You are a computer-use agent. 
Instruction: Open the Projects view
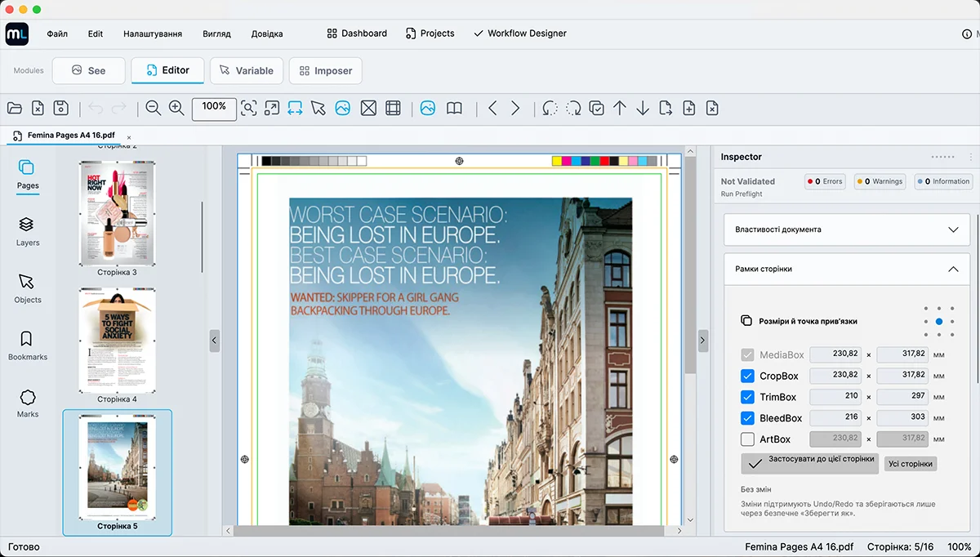(429, 33)
